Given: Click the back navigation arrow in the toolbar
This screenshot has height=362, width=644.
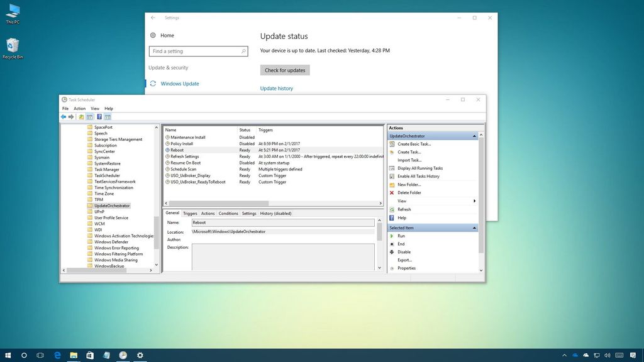Looking at the screenshot, I should (64, 117).
